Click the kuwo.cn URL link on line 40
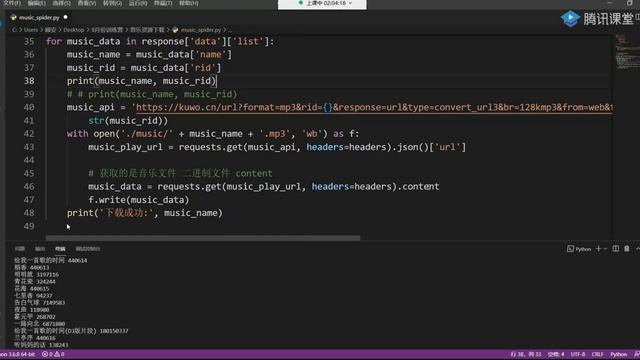Image resolution: width=640 pixels, height=360 pixels. (x=374, y=107)
